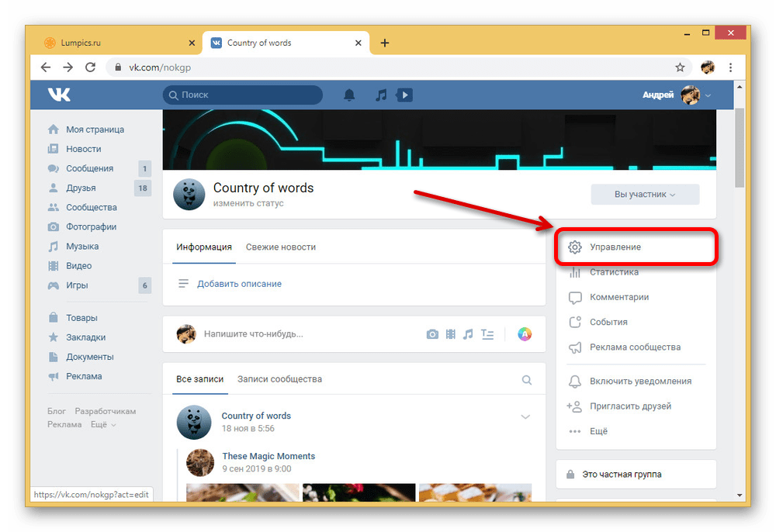This screenshot has width=776, height=532.
Task: Click the VK logo
Action: (x=59, y=95)
